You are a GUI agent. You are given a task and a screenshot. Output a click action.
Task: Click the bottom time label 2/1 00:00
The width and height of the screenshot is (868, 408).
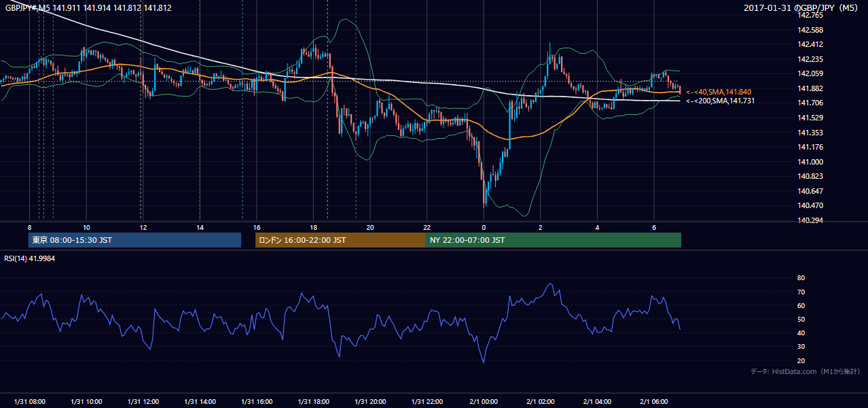[484, 402]
